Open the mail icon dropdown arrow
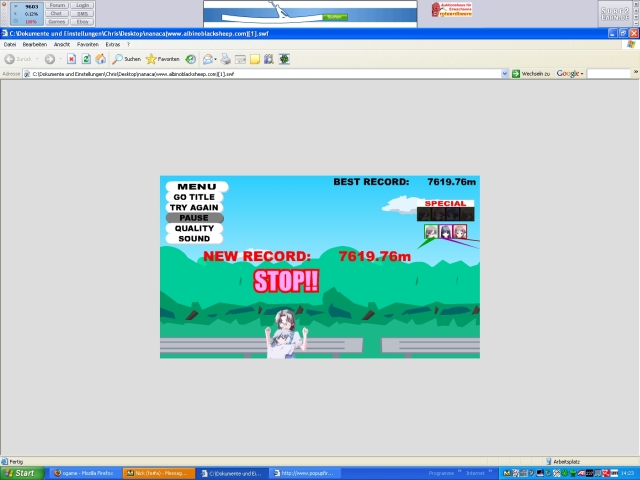The image size is (640, 480). pyautogui.click(x=216, y=59)
